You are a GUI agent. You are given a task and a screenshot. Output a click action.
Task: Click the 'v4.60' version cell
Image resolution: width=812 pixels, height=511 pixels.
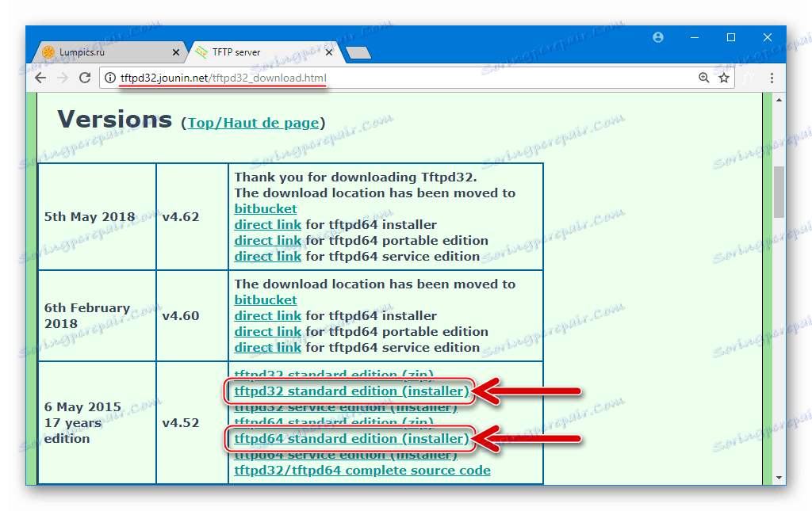(x=192, y=316)
